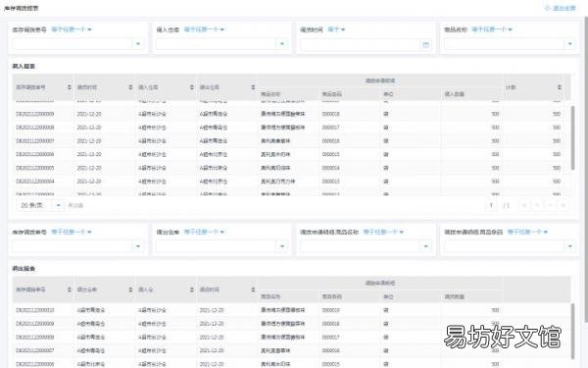Screen dimensions: 588x368
Task: Sort 调出报表 table by 调出仓库 column
Action: (x=130, y=289)
